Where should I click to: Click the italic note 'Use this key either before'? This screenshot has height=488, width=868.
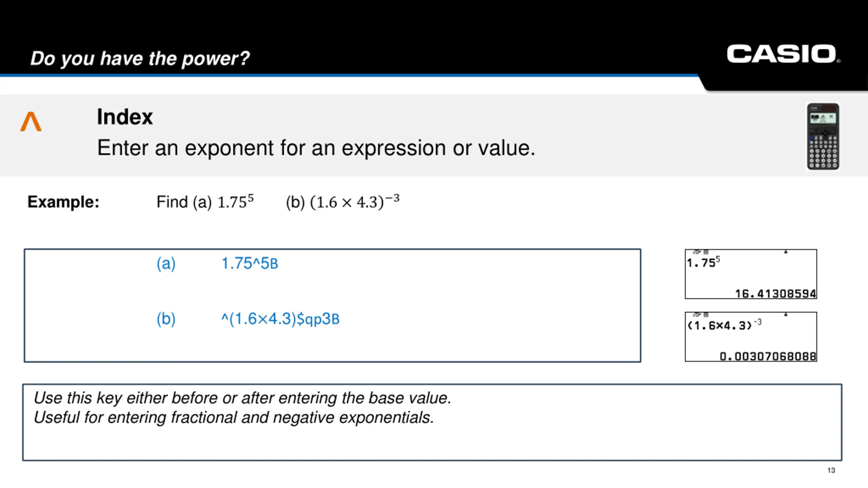pyautogui.click(x=242, y=398)
